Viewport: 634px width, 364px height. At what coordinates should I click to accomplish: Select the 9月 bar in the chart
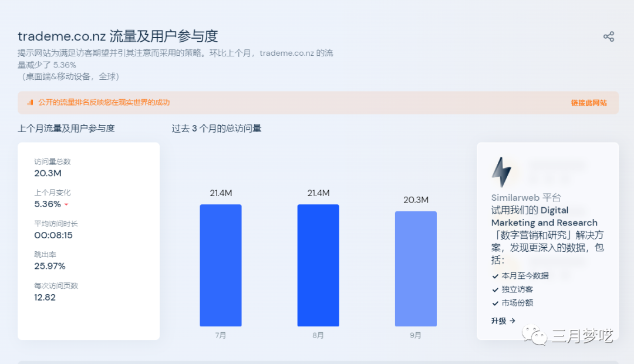click(416, 268)
